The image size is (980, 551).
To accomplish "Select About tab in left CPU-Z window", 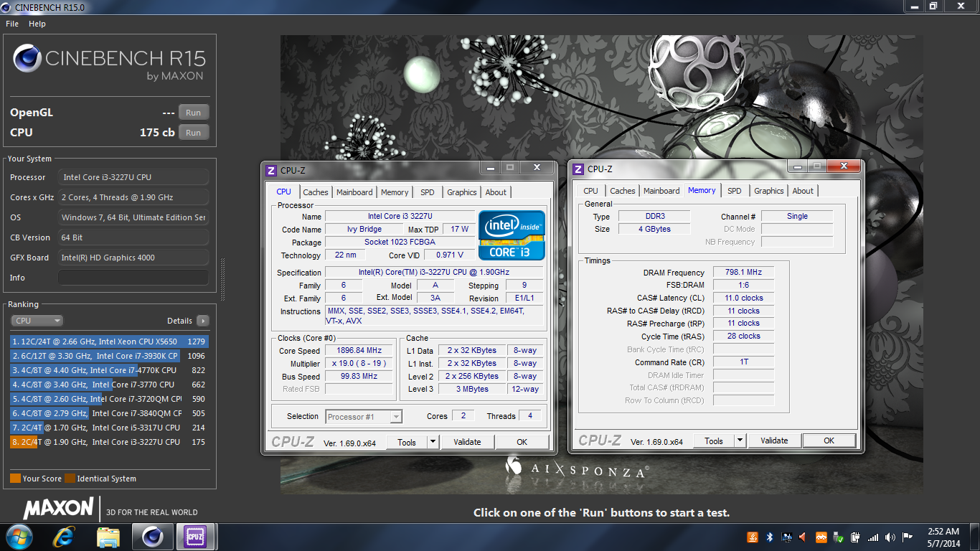I will tap(496, 192).
